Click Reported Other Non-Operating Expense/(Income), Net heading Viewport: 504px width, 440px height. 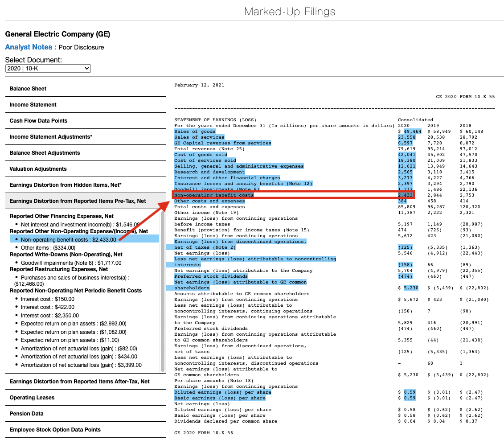pos(79,231)
